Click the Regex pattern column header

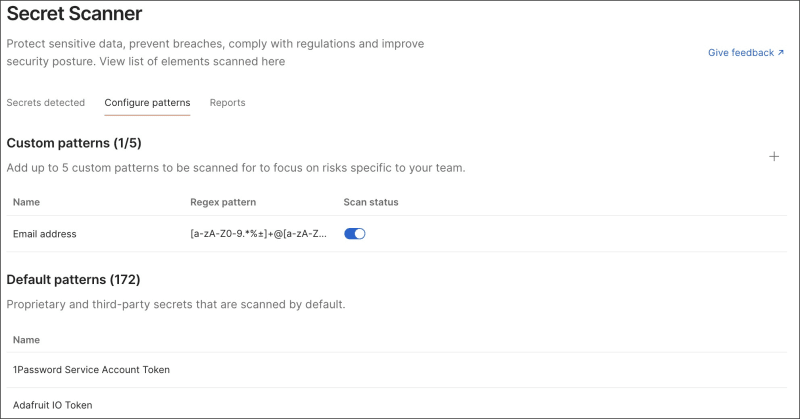pos(223,202)
